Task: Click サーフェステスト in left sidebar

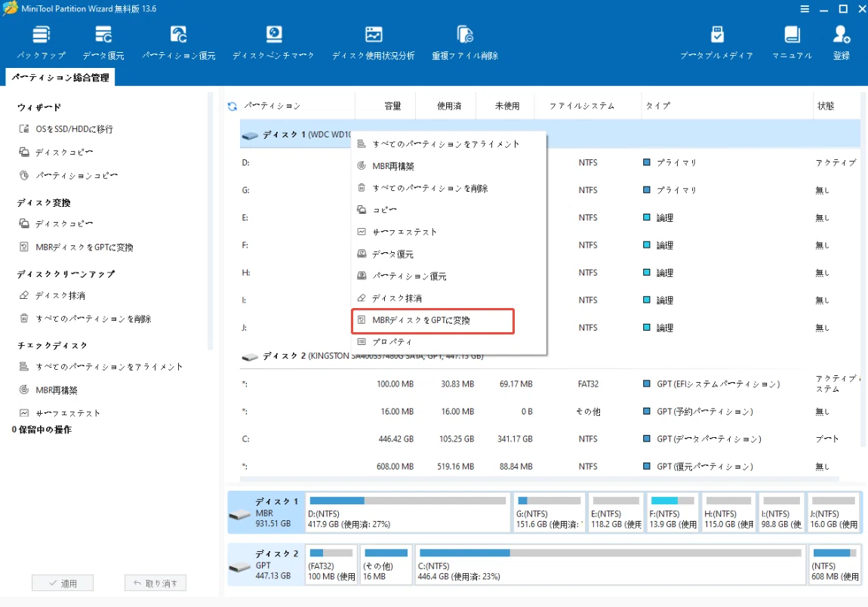Action: coord(60,413)
